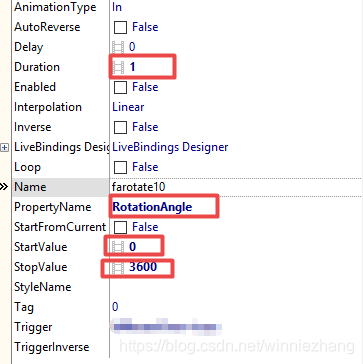363x364 pixels.
Task: Click the Tag value 0
Action: tap(115, 307)
